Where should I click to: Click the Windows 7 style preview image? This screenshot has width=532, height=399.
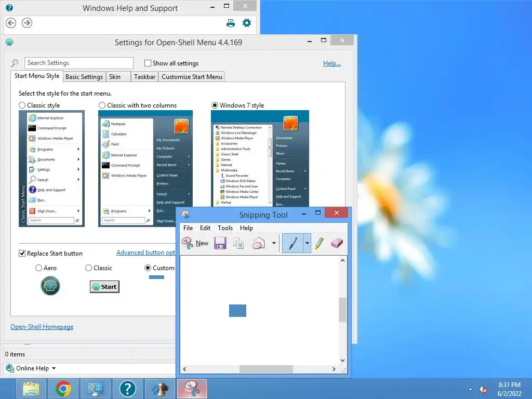point(260,158)
